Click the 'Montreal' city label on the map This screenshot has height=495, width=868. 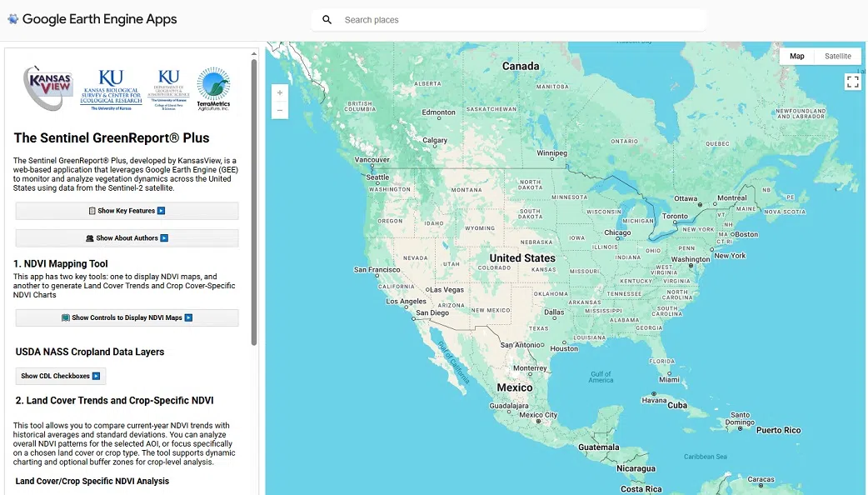[x=732, y=198]
